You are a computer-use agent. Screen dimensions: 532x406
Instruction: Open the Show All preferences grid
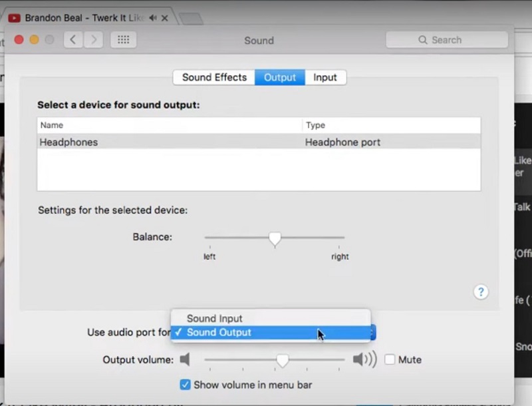coord(123,40)
